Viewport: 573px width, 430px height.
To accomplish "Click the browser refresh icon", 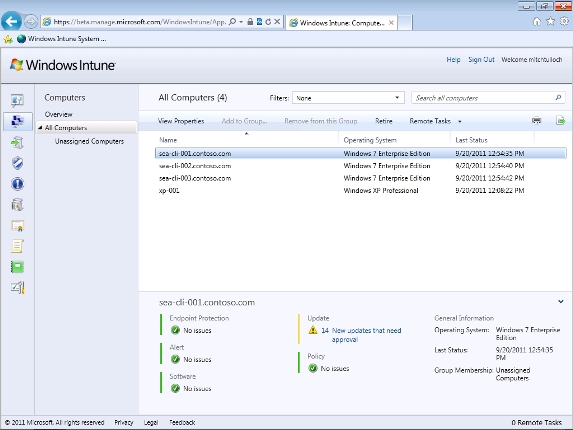I will point(268,22).
